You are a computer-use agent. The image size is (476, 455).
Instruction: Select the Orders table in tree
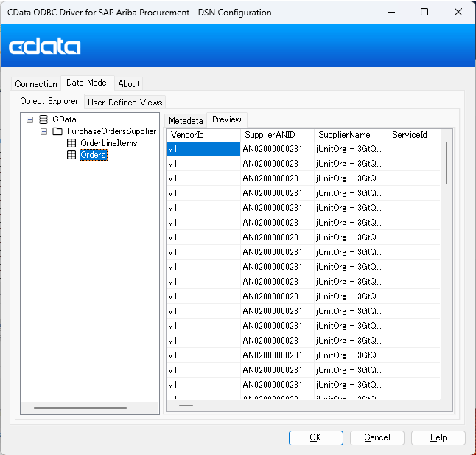tap(93, 155)
